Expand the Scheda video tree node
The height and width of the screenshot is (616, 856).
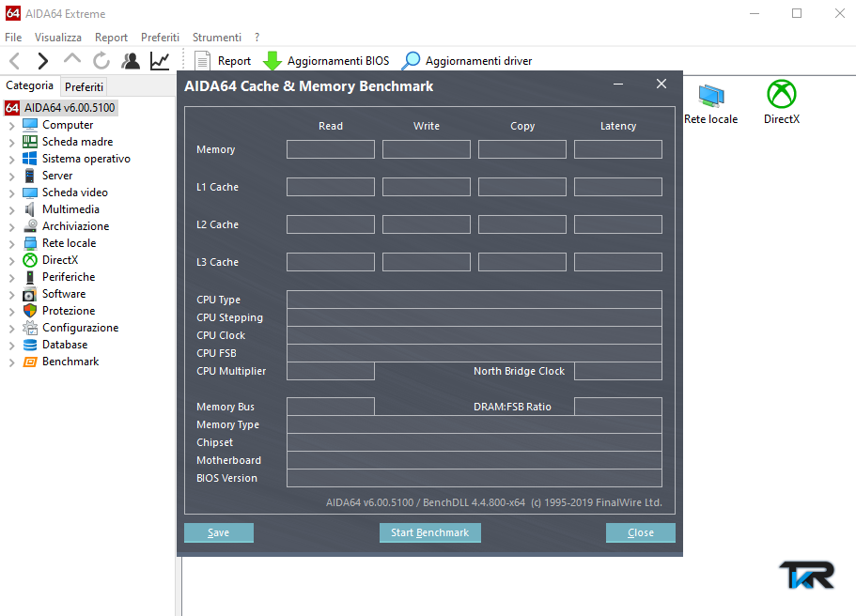[x=12, y=193]
